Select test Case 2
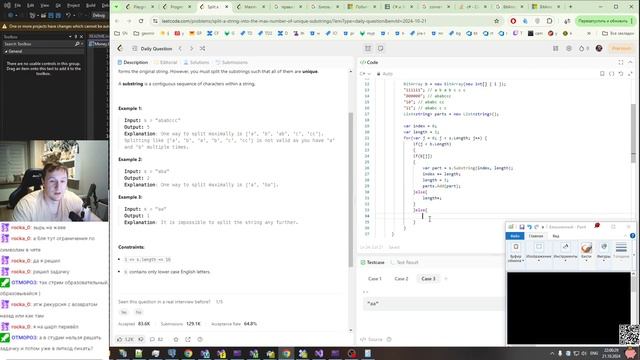Viewport: 640px width, 360px height. [x=401, y=279]
